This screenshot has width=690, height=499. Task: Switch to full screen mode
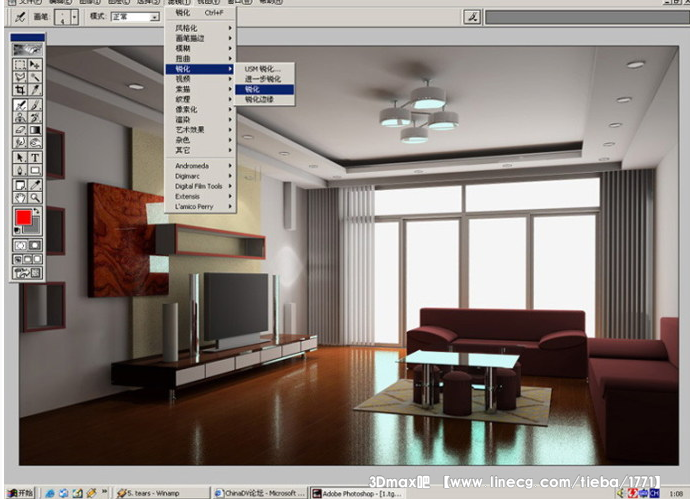(x=37, y=259)
